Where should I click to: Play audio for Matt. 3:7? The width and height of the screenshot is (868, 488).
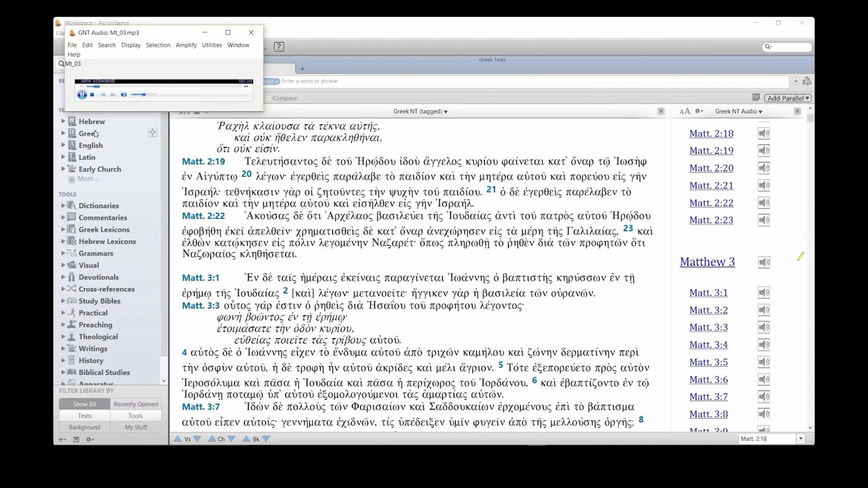point(764,396)
